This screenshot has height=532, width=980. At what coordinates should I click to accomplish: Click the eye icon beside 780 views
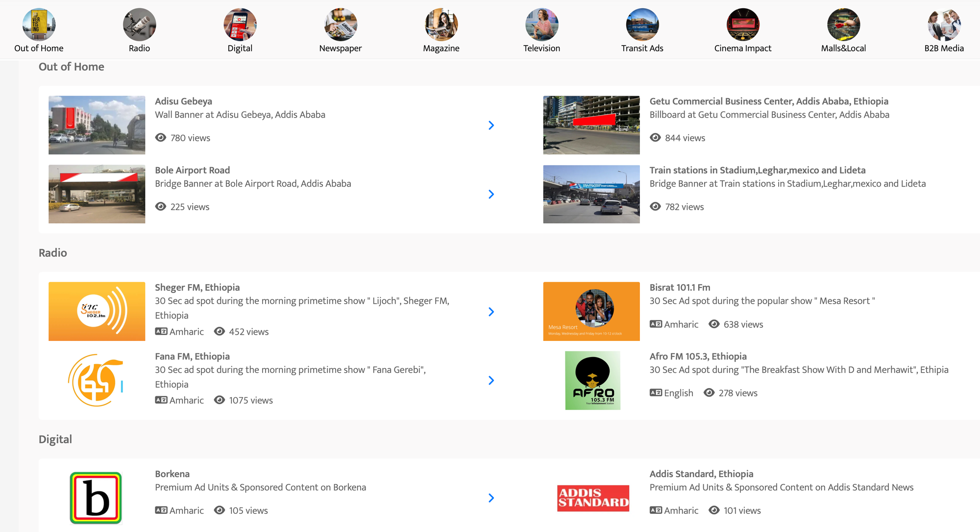(161, 138)
